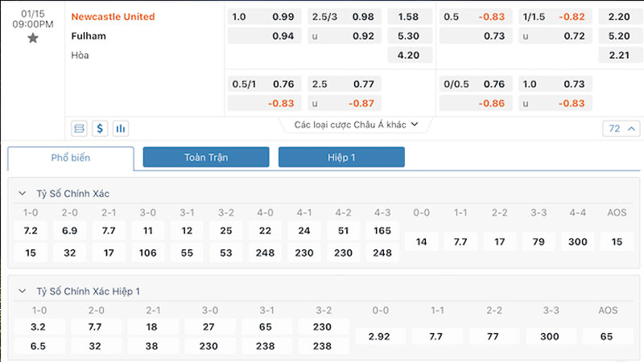644x362 pixels.
Task: Mark the Newcastle match as favorite star
Action: (x=33, y=39)
